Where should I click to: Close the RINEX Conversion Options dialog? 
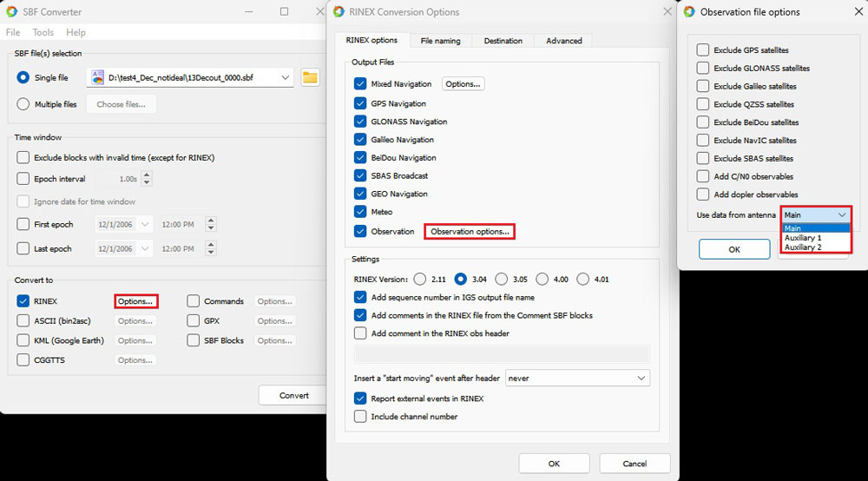click(667, 12)
